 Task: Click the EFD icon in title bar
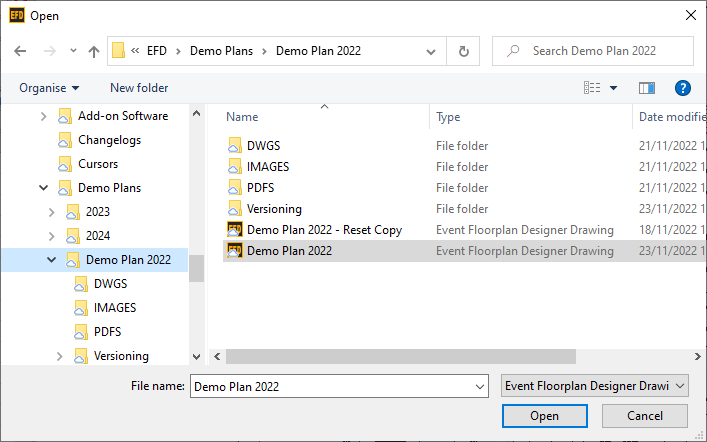17,15
